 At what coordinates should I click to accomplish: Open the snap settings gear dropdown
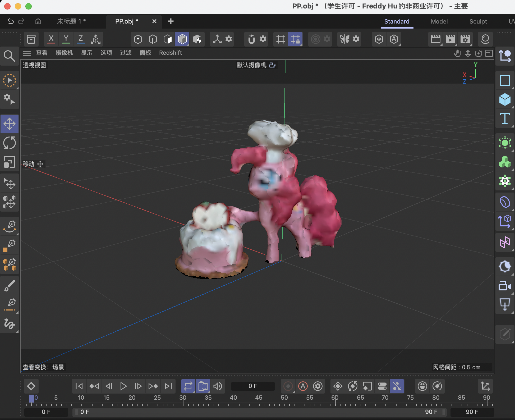(x=262, y=39)
